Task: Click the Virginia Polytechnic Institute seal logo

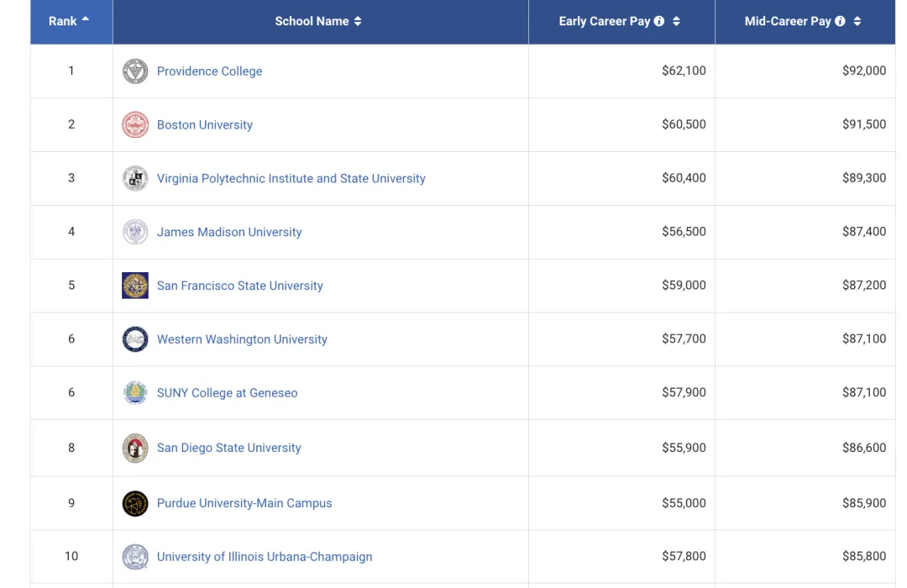Action: 134,178
